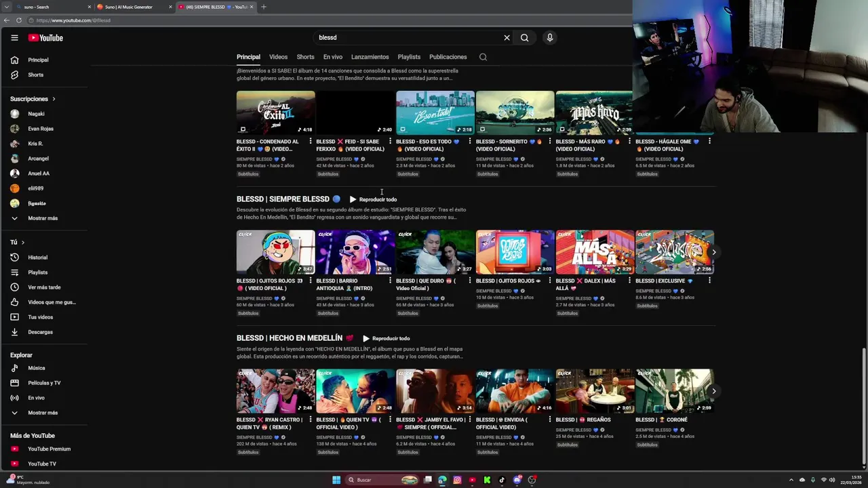Open options menu for Condenado al Éxito II video

(x=311, y=141)
